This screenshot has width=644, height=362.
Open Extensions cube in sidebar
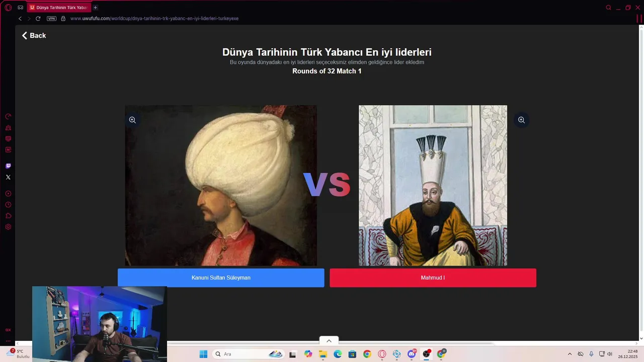click(x=8, y=216)
